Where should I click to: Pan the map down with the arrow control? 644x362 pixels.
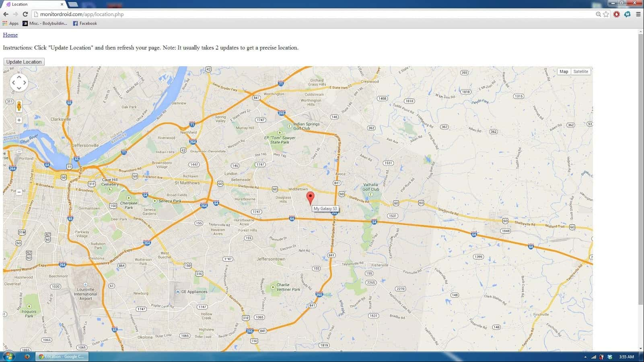tap(19, 88)
